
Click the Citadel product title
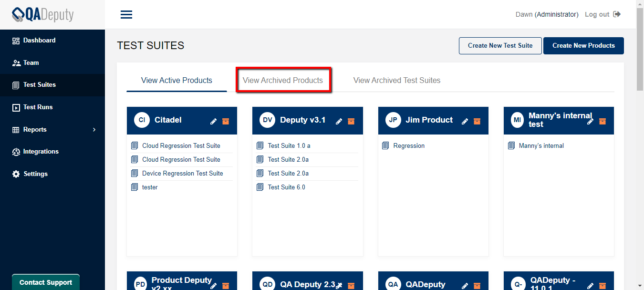click(168, 120)
